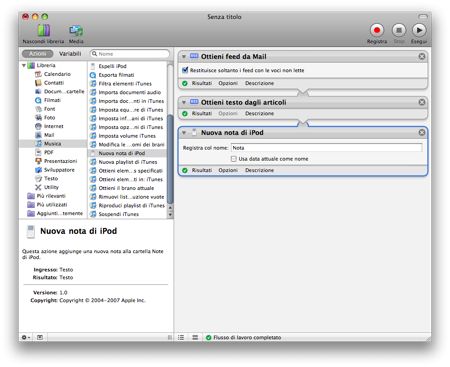Click the action list scrollbar
The height and width of the screenshot is (367, 450).
[x=170, y=159]
